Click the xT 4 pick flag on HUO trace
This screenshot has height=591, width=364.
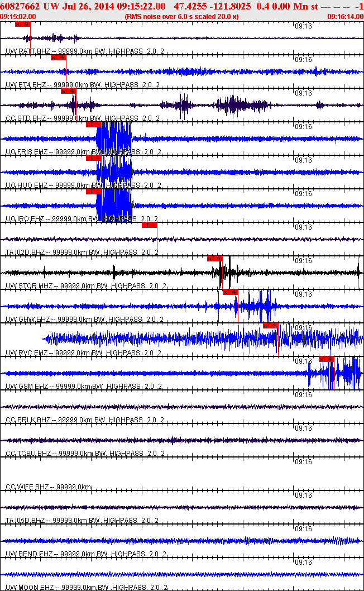[x=93, y=158]
